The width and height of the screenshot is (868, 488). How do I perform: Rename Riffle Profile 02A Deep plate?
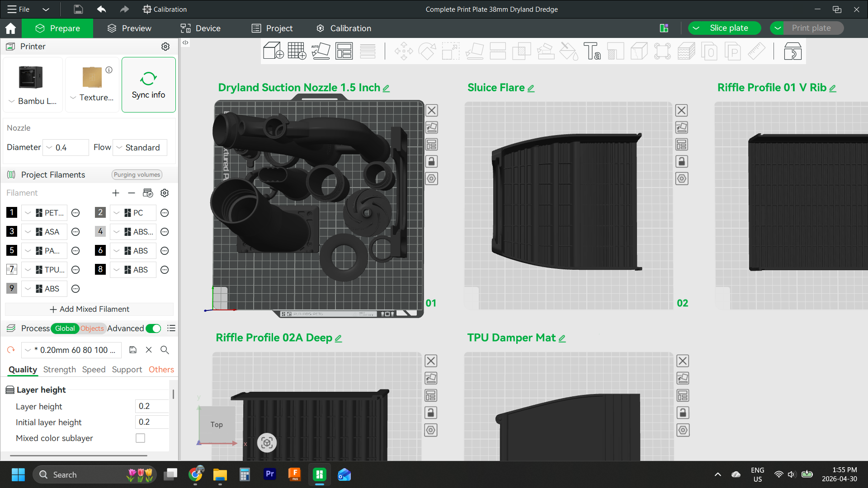339,338
